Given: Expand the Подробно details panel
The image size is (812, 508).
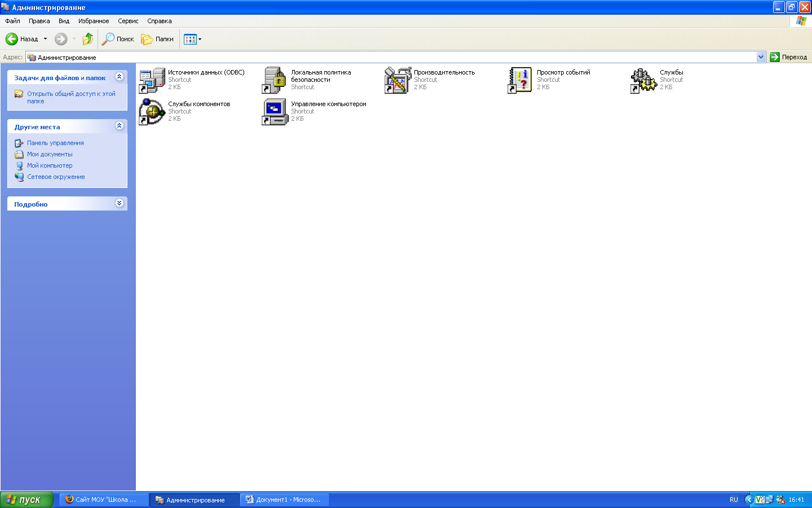Looking at the screenshot, I should click(119, 203).
